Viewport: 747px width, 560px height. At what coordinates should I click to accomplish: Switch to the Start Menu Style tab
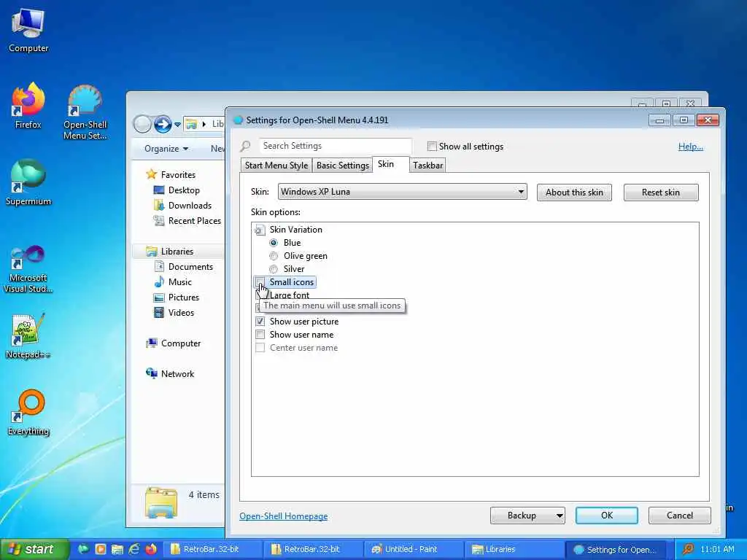pyautogui.click(x=276, y=166)
